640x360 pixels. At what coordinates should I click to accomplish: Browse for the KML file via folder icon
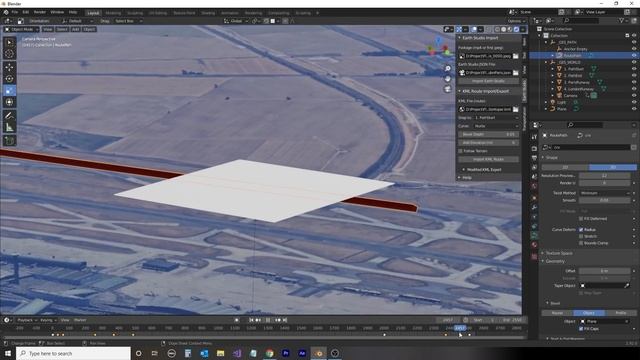tap(516, 109)
